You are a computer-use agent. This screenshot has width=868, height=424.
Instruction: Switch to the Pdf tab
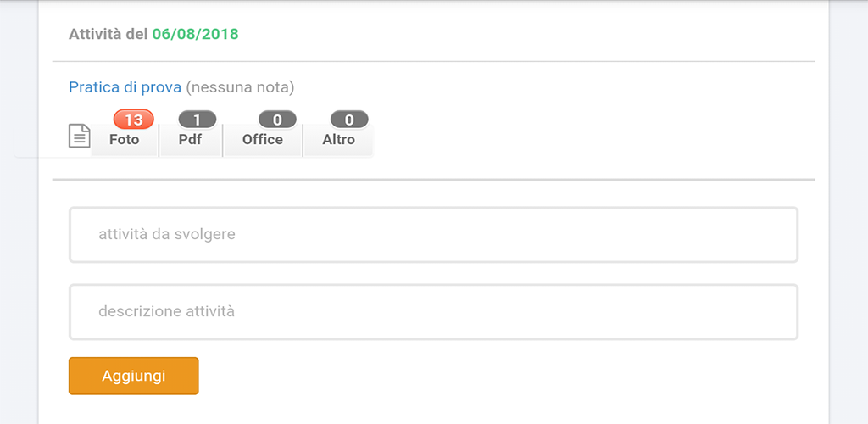click(191, 140)
